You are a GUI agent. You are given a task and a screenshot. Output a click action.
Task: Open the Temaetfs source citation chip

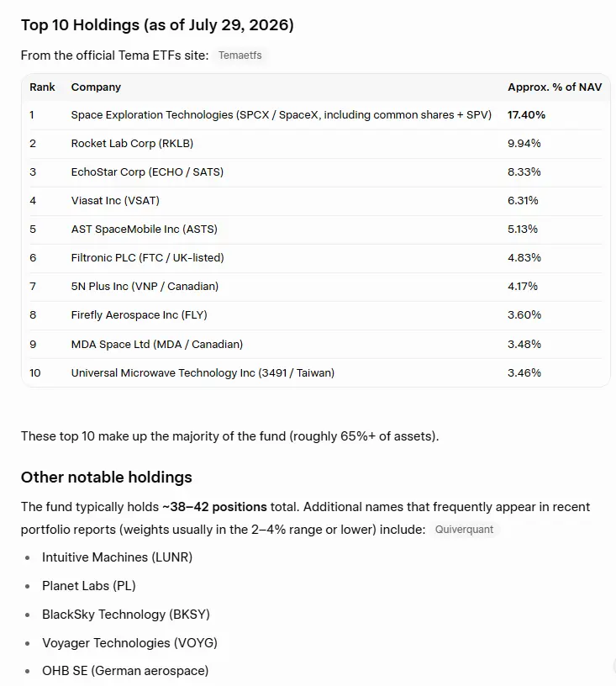click(x=240, y=55)
